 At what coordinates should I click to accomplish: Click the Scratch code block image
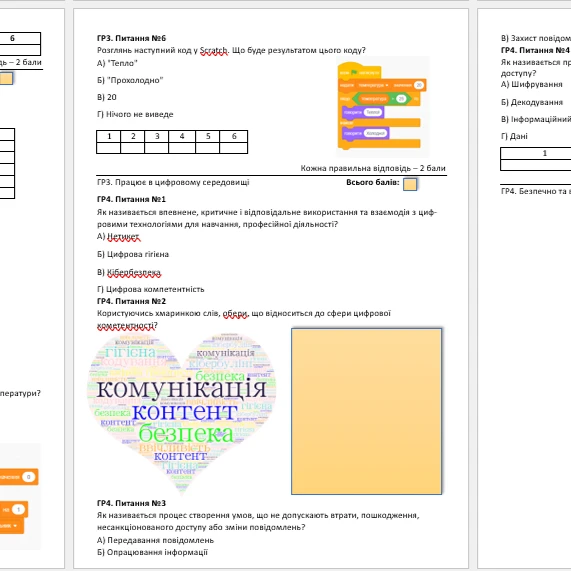click(x=382, y=106)
